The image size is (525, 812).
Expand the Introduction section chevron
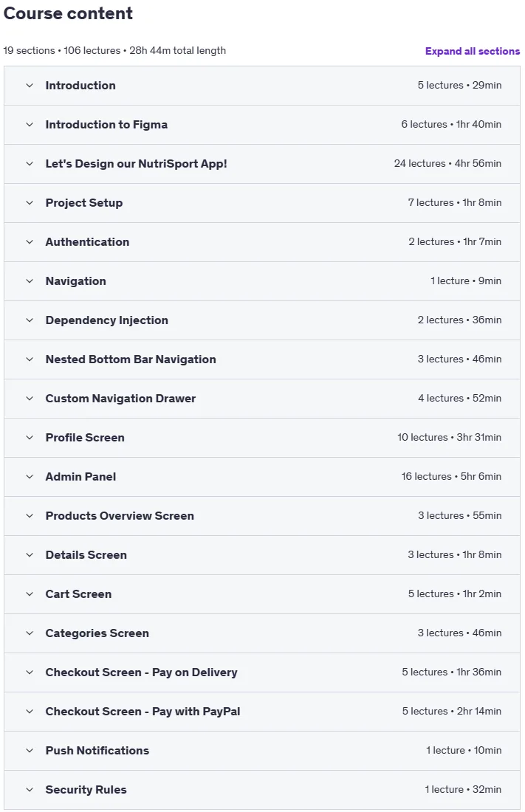30,86
